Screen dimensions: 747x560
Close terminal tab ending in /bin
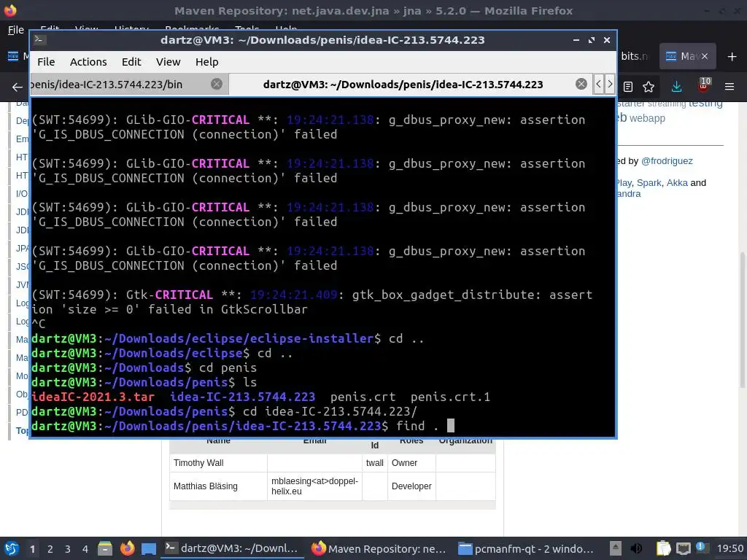tap(216, 85)
